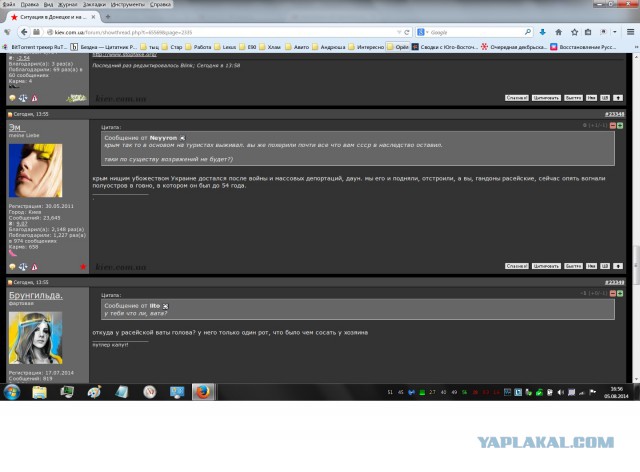
Task: Open post number link #23349
Action: point(614,282)
